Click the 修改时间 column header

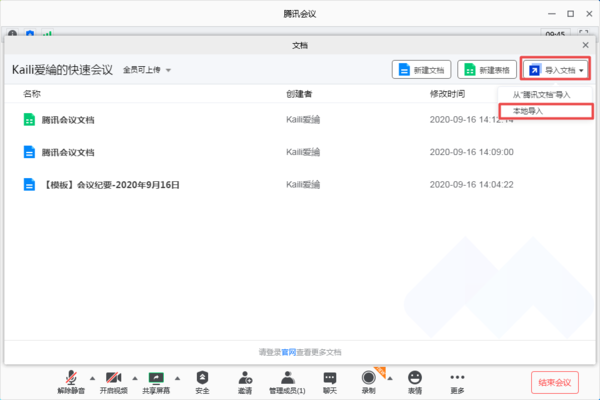click(447, 93)
